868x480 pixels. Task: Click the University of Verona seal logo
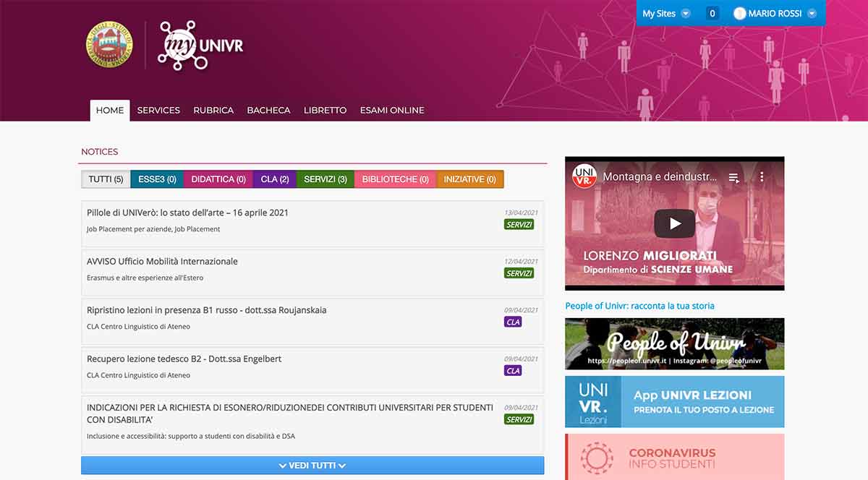(109, 45)
